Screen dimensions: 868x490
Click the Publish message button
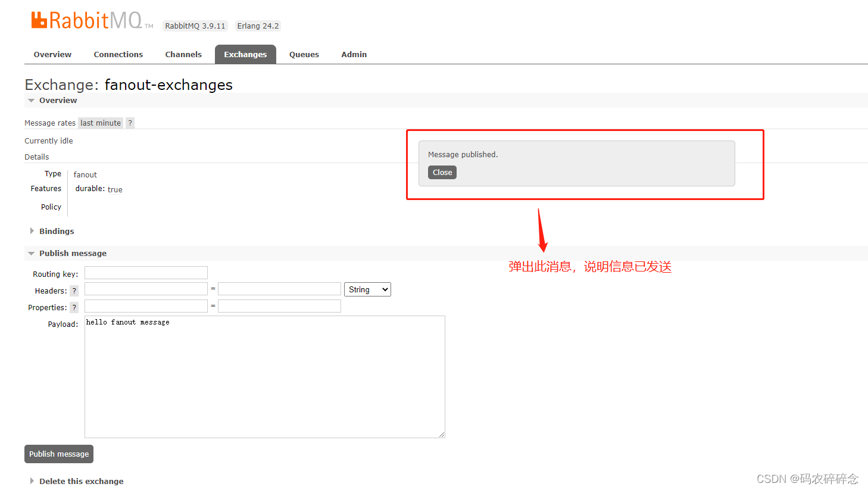pyautogui.click(x=59, y=454)
